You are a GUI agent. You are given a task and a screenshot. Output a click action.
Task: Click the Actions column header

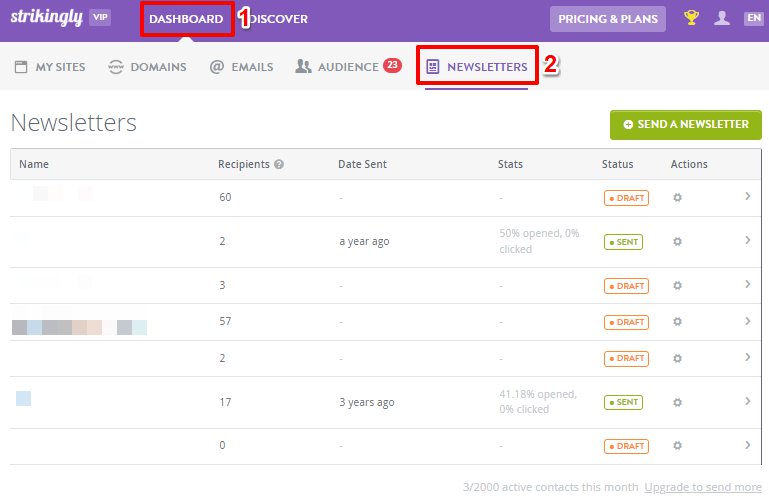(689, 164)
